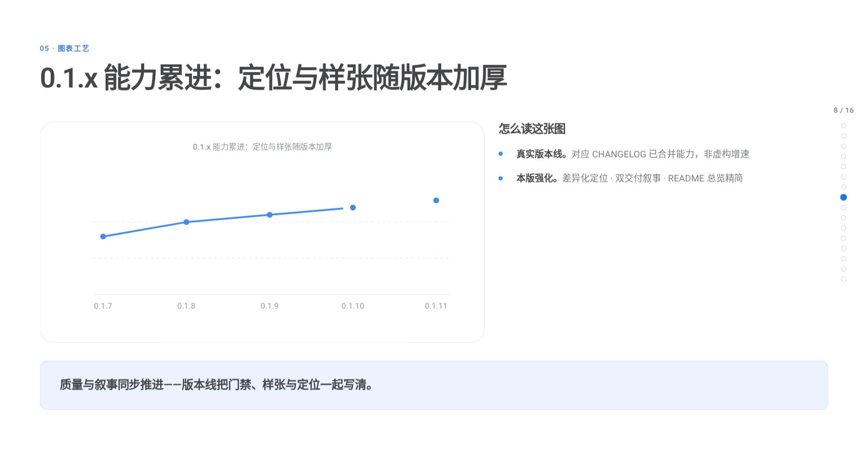The width and height of the screenshot is (868, 450).
Task: Click the small chart title inside the card
Action: [x=262, y=146]
